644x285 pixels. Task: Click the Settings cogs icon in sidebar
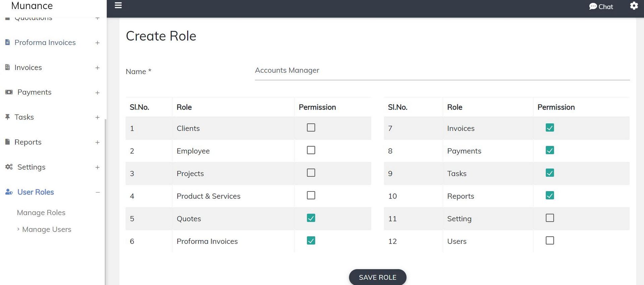(9, 167)
